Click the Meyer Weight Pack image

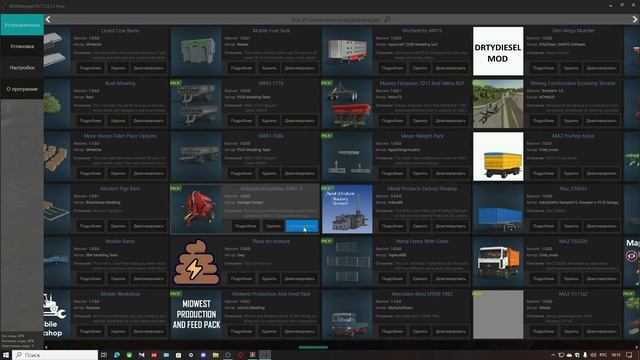pos(347,156)
